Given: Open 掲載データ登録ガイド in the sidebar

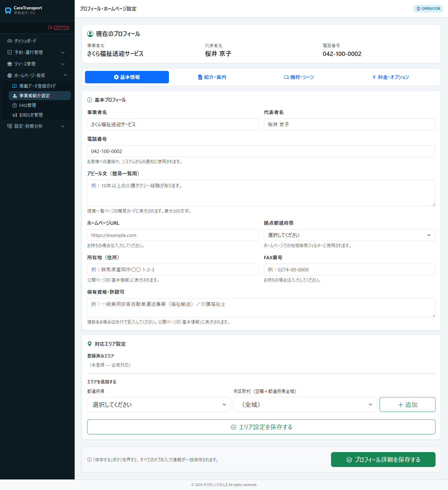Looking at the screenshot, I should [x=40, y=86].
